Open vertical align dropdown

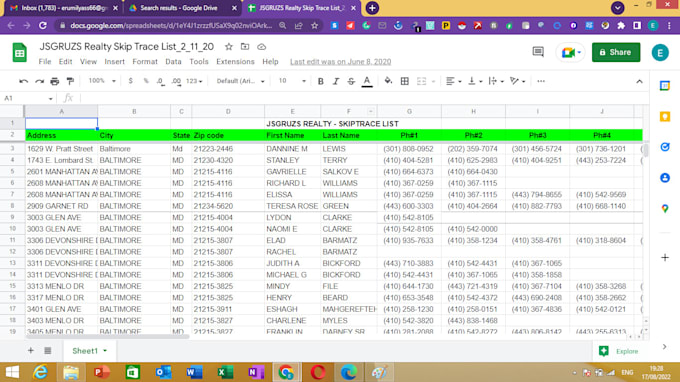[475, 81]
